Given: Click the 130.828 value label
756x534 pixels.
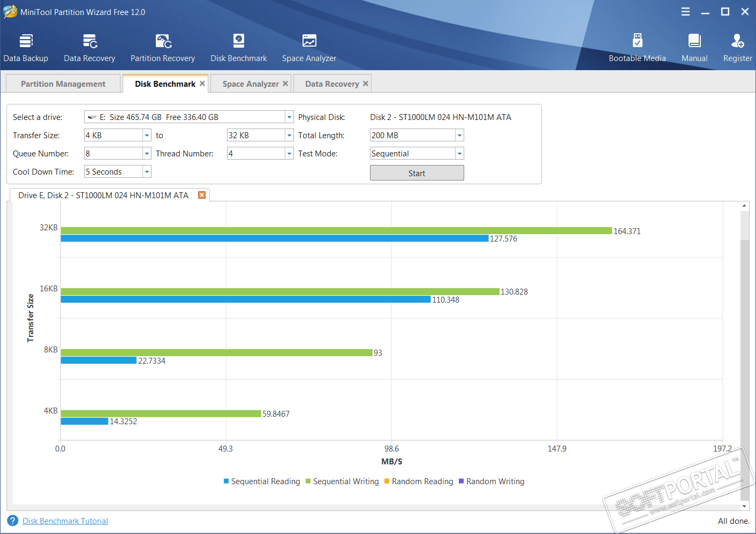Looking at the screenshot, I should (x=514, y=292).
